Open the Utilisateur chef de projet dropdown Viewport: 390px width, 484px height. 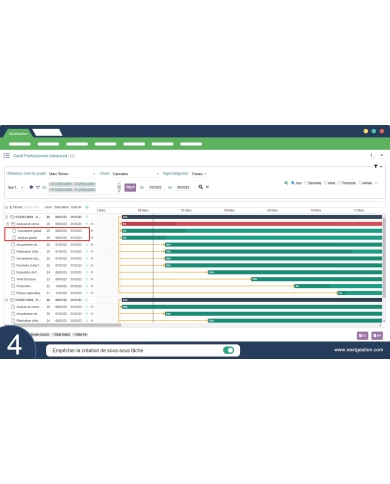pyautogui.click(x=72, y=174)
